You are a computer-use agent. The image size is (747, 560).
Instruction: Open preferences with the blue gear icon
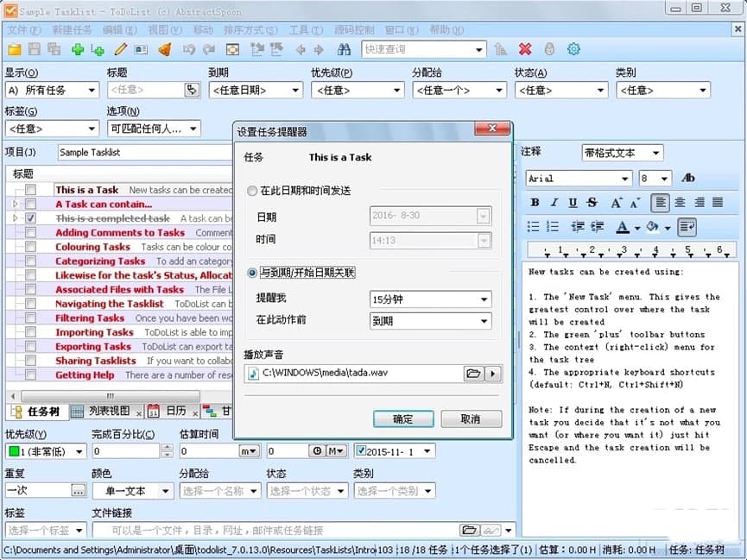(573, 49)
